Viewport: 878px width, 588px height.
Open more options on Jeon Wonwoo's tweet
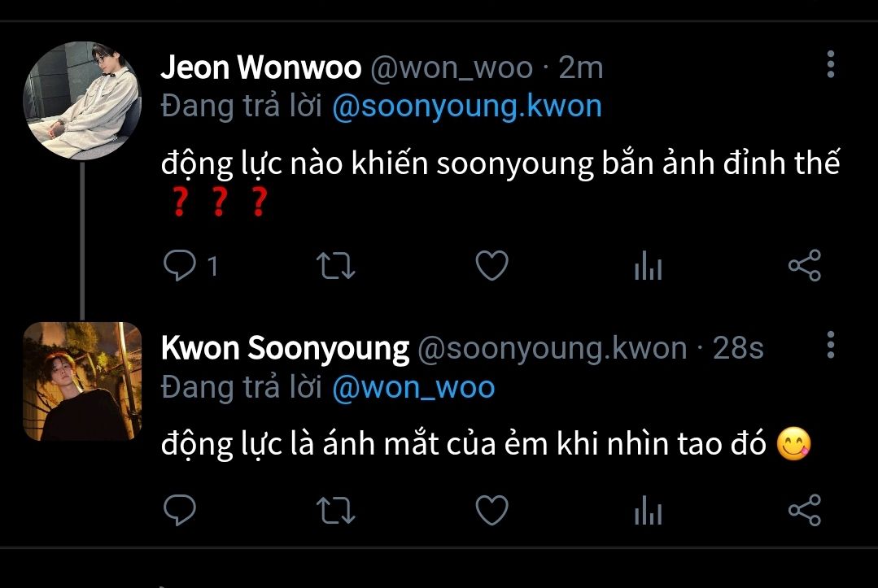point(831,64)
